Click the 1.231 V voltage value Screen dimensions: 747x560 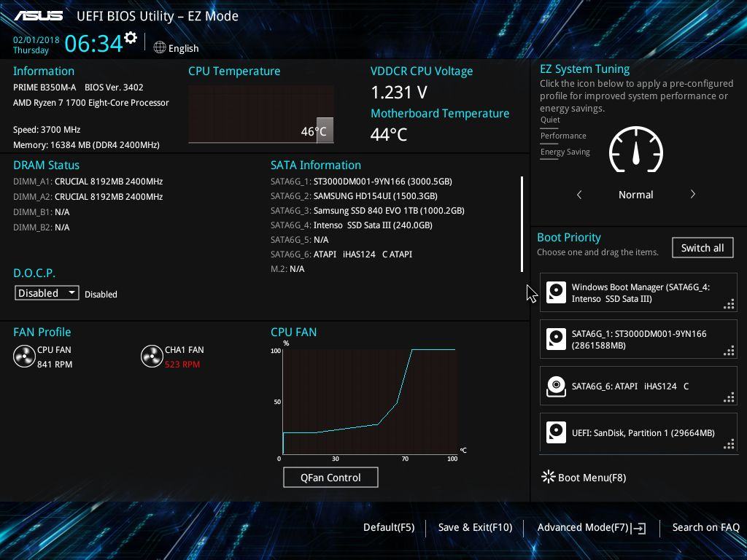point(399,93)
